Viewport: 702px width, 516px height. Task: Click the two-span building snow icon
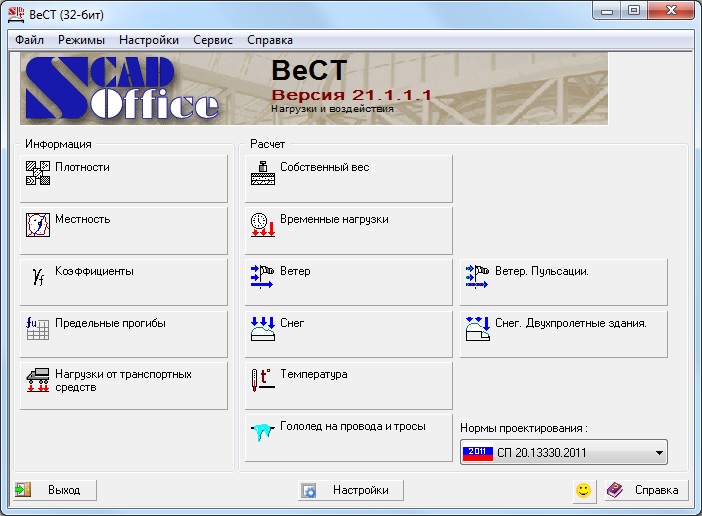pyautogui.click(x=478, y=328)
